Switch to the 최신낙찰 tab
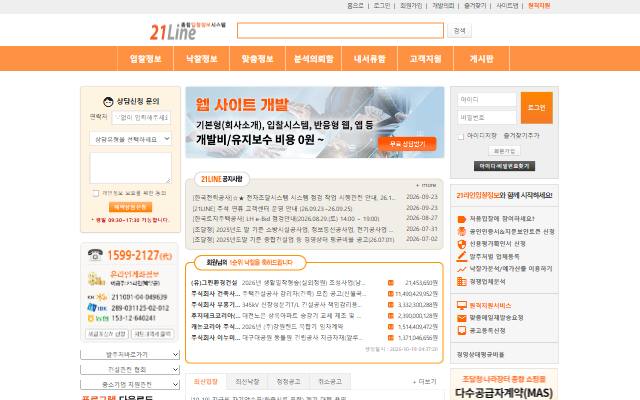 pyautogui.click(x=247, y=382)
